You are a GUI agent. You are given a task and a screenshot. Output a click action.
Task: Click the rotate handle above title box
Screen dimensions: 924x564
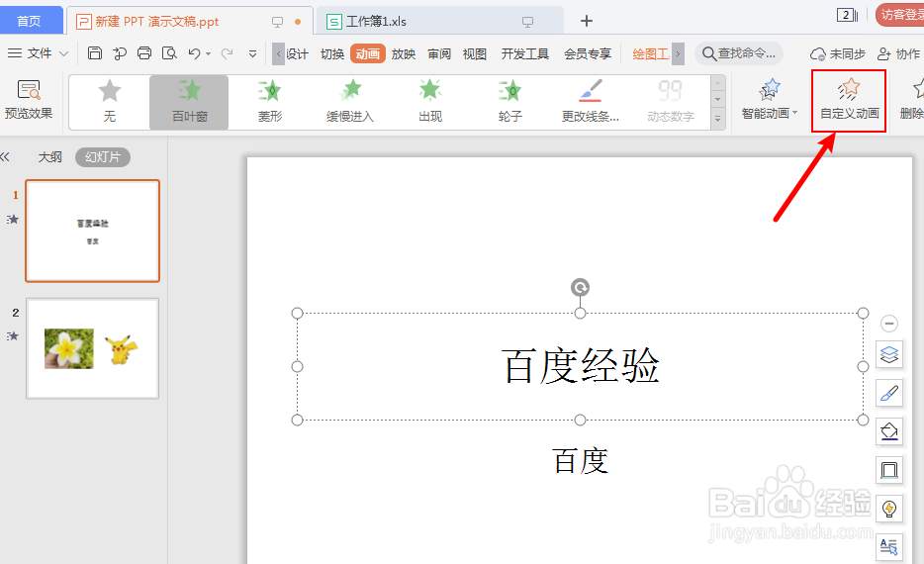pyautogui.click(x=581, y=288)
